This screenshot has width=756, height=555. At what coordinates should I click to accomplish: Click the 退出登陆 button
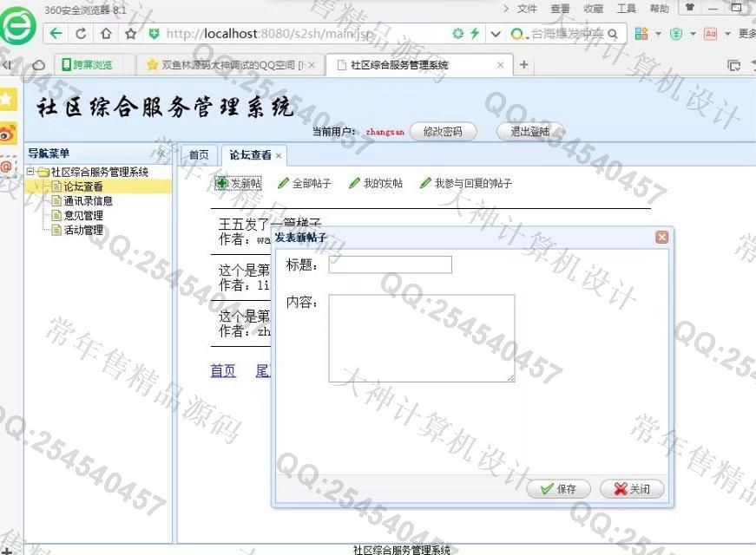tap(529, 132)
